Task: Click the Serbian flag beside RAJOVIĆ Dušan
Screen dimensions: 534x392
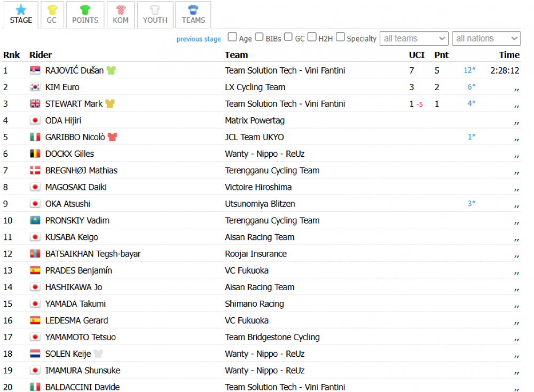Action: [35, 70]
